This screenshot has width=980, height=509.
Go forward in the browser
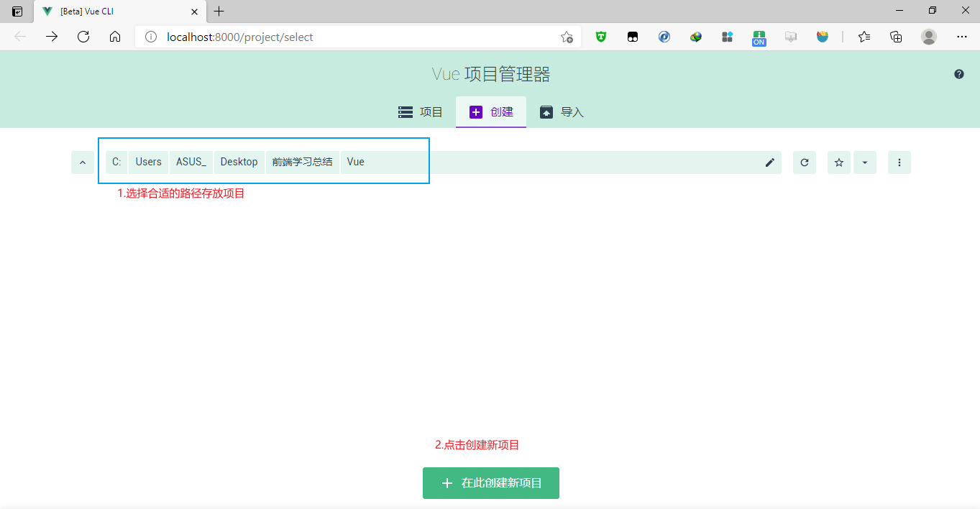point(52,37)
